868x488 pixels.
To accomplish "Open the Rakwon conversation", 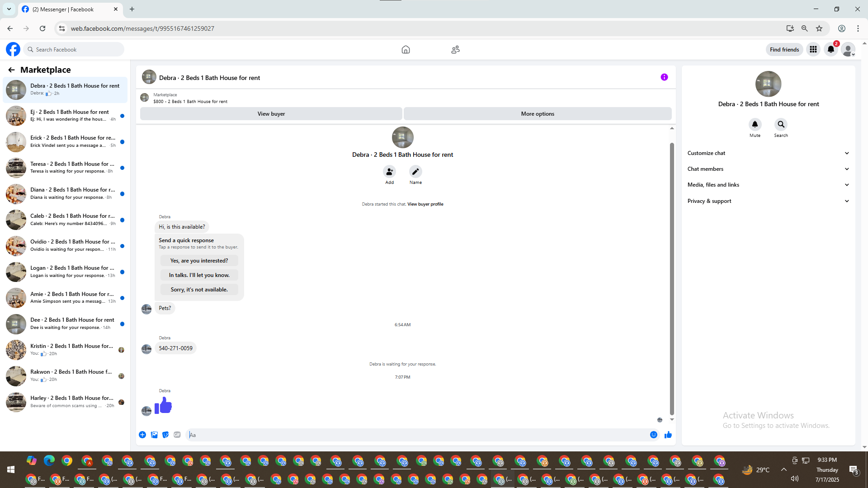I will (66, 376).
